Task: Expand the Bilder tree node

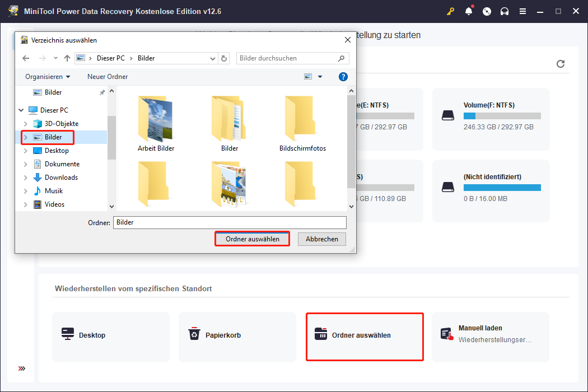Action: (x=26, y=137)
